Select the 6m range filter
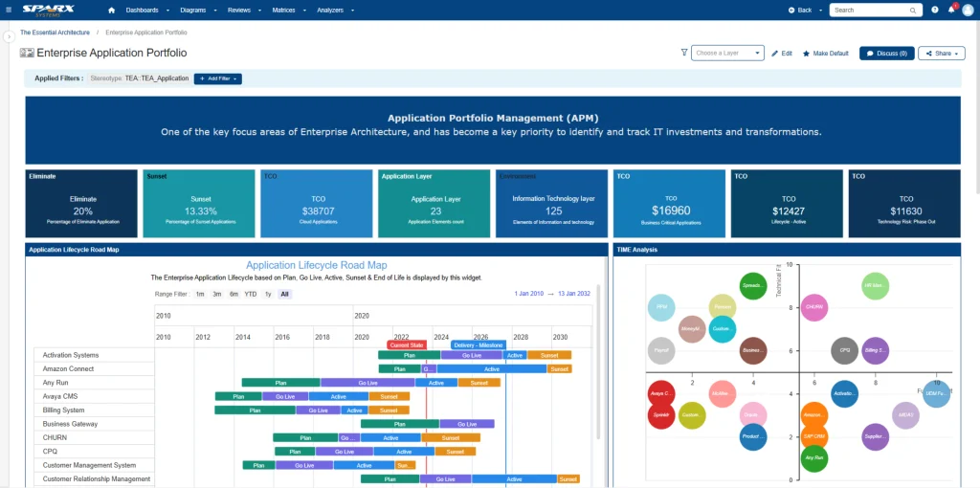This screenshot has width=980, height=488. click(x=234, y=295)
